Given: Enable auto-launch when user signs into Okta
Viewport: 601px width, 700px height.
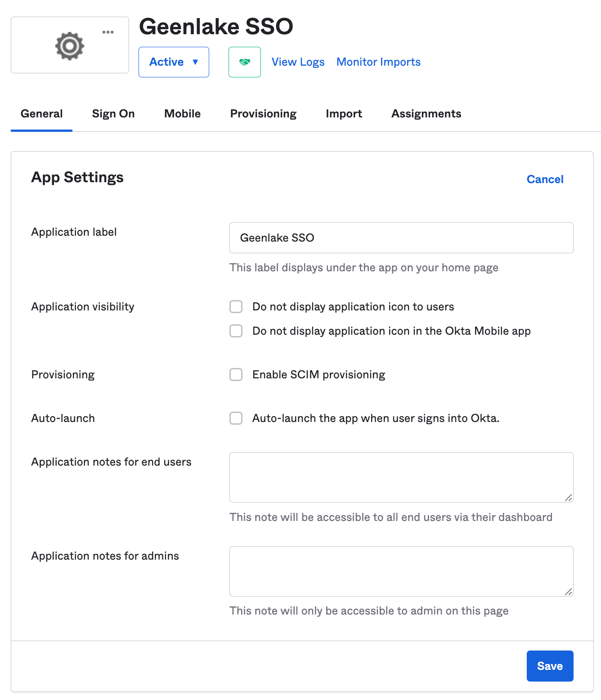Looking at the screenshot, I should tap(236, 418).
